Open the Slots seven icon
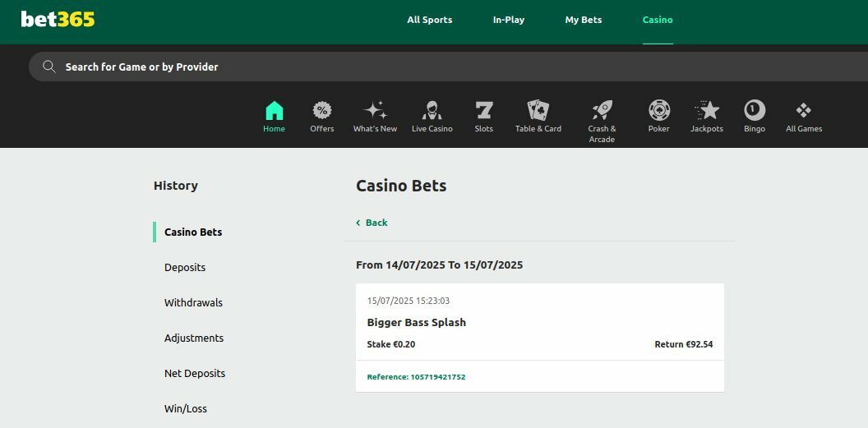This screenshot has width=868, height=428. click(x=484, y=111)
